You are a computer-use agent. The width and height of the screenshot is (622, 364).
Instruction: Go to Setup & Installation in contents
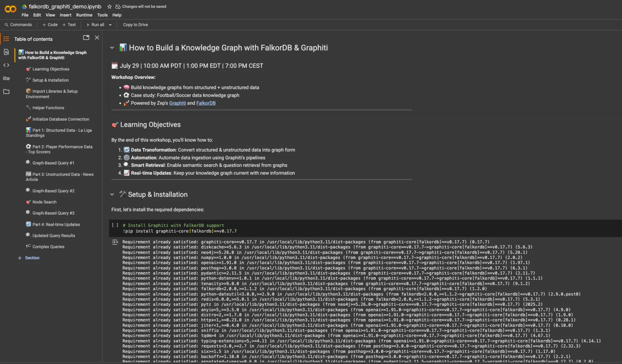point(47,80)
